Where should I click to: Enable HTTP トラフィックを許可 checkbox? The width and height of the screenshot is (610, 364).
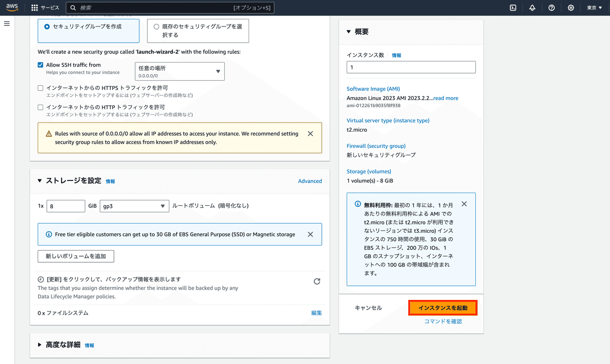[x=41, y=107]
